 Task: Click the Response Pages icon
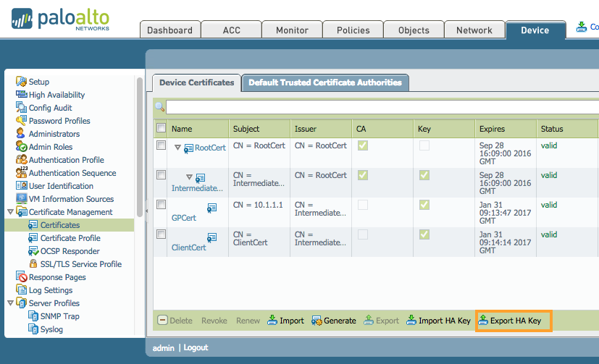(x=21, y=277)
